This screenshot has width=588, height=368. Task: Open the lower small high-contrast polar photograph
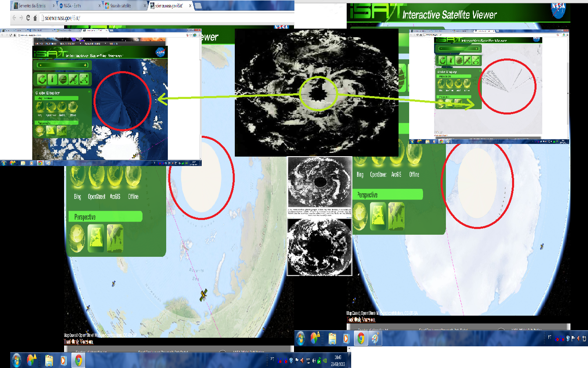click(x=320, y=247)
